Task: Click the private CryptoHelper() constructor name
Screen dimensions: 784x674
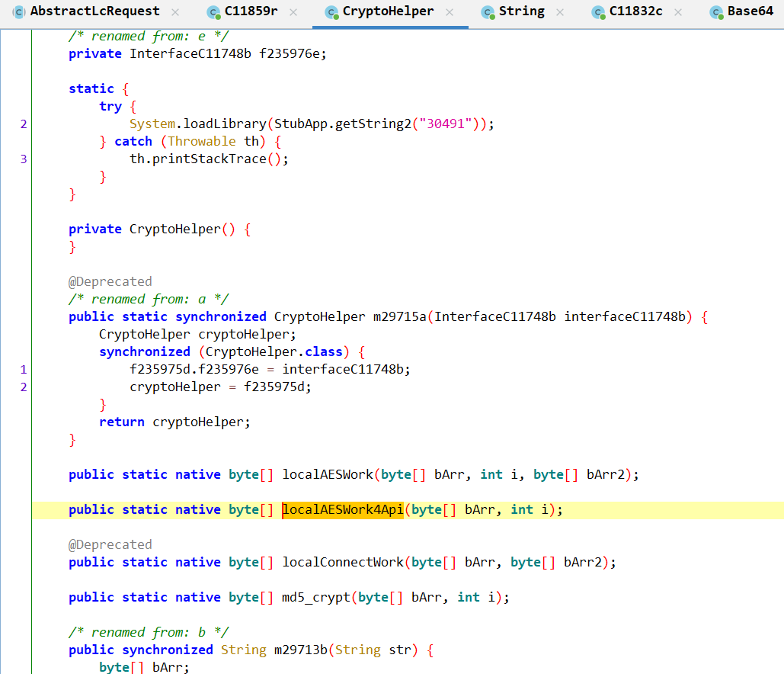Action: (175, 229)
